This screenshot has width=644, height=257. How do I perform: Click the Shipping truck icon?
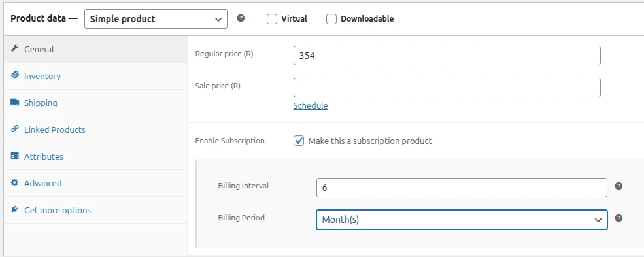tap(15, 103)
